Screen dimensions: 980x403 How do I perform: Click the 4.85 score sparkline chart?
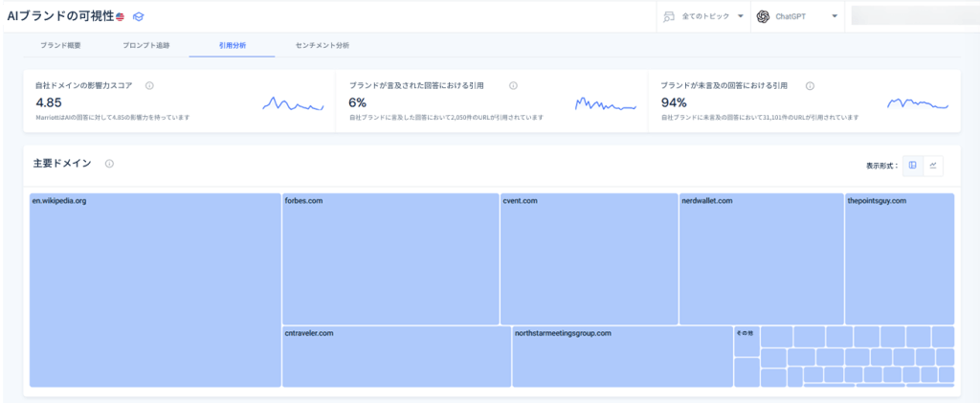[x=293, y=104]
